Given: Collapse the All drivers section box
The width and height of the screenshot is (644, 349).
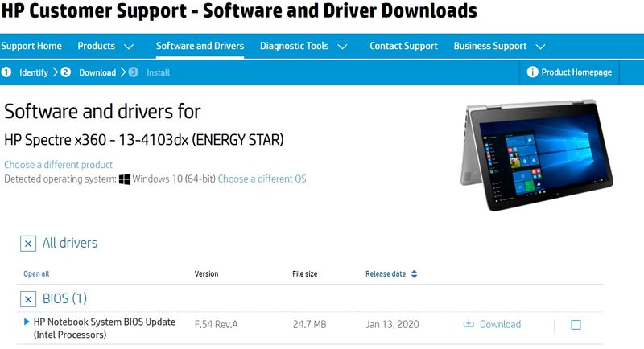Looking at the screenshot, I should (28, 244).
